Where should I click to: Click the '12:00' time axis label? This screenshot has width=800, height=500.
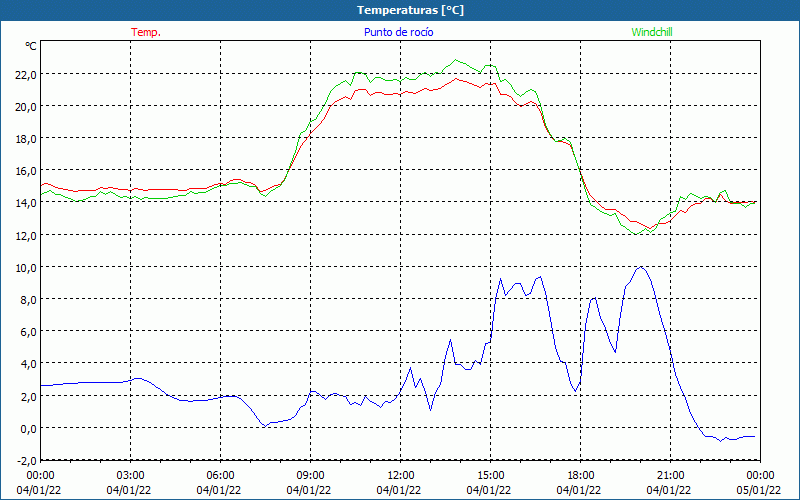coord(401,476)
